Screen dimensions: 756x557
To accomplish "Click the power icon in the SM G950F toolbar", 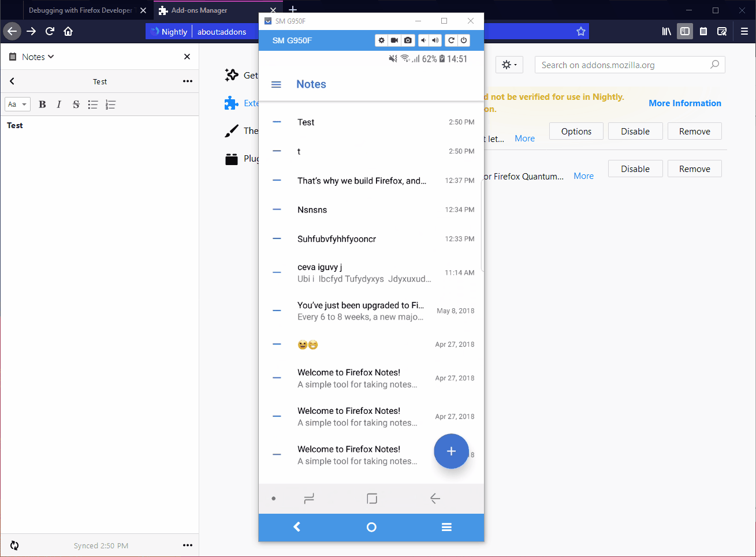I will (x=463, y=40).
